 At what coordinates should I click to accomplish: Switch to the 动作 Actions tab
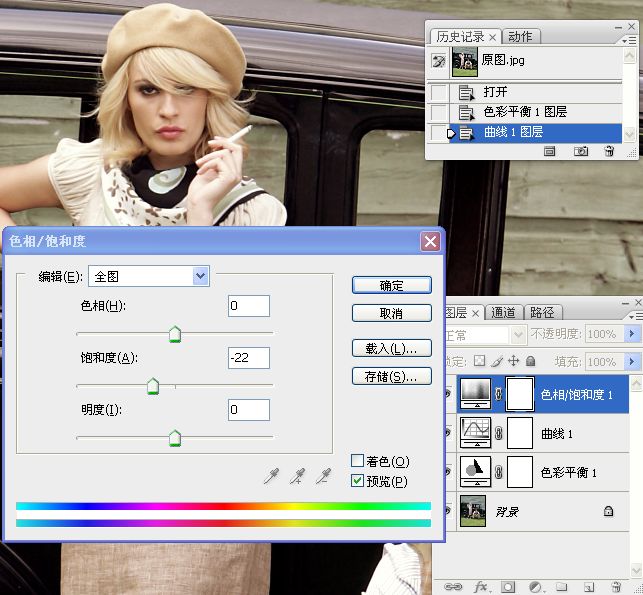(x=520, y=36)
